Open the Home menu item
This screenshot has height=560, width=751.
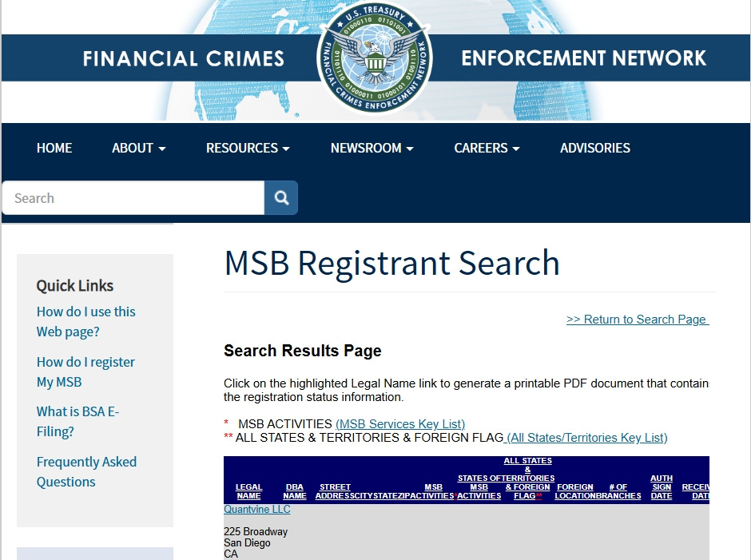pyautogui.click(x=54, y=148)
